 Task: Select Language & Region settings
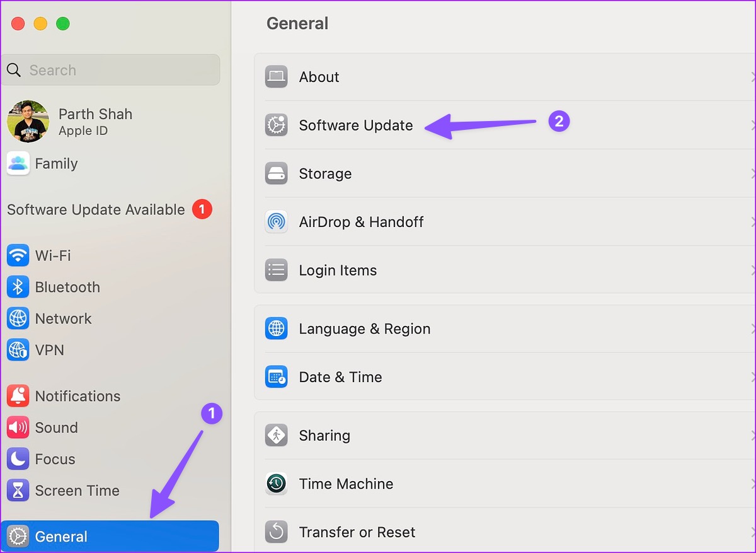(x=364, y=329)
